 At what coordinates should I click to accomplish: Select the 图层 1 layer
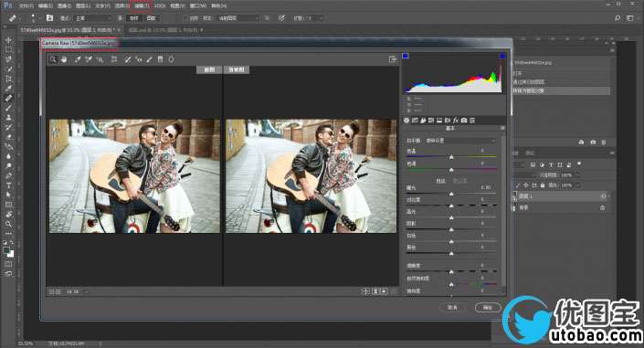point(561,196)
